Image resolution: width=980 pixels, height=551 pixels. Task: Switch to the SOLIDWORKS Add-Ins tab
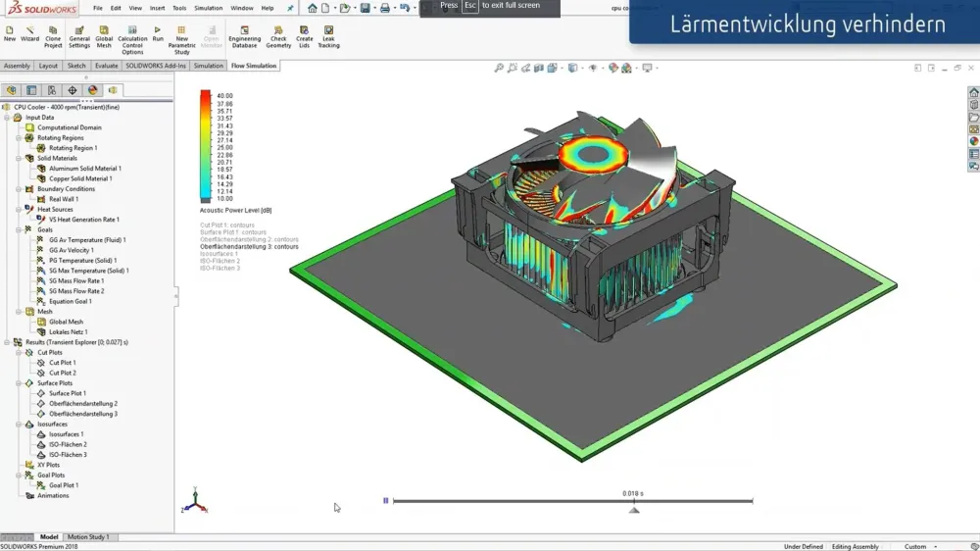pyautogui.click(x=156, y=66)
